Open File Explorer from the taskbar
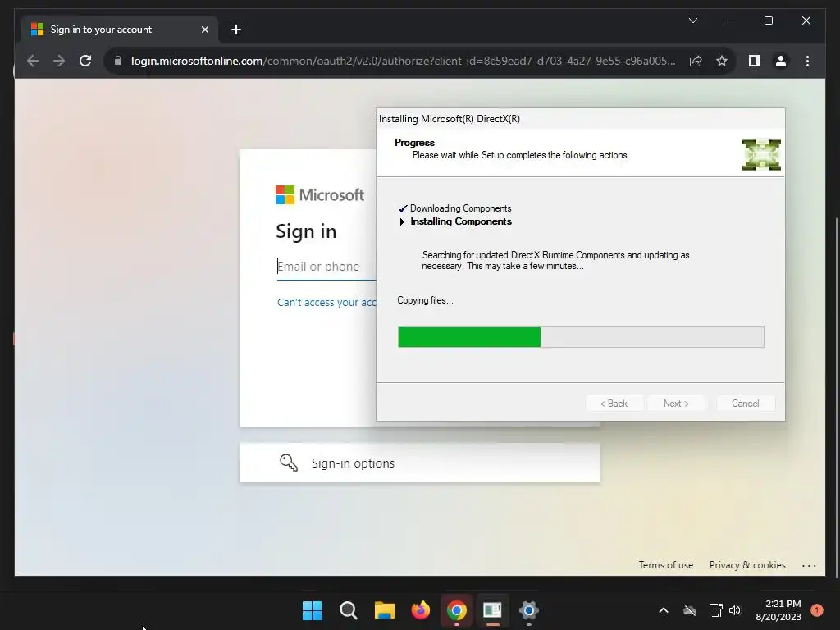840x630 pixels. tap(384, 610)
